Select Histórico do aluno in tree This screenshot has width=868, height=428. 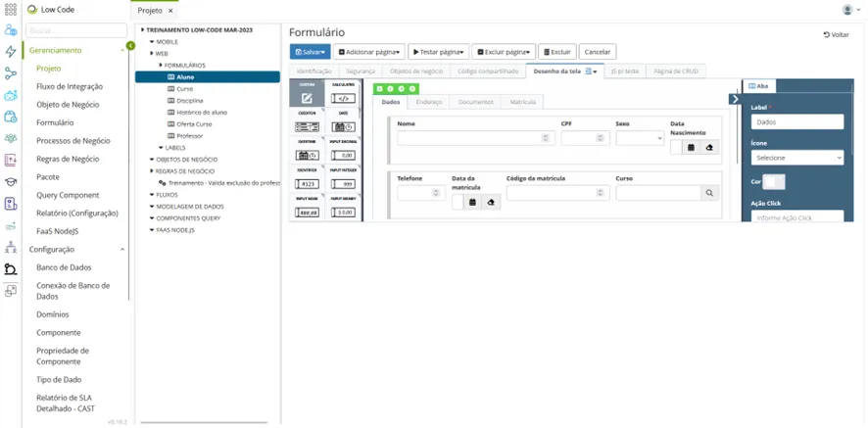[x=202, y=113]
